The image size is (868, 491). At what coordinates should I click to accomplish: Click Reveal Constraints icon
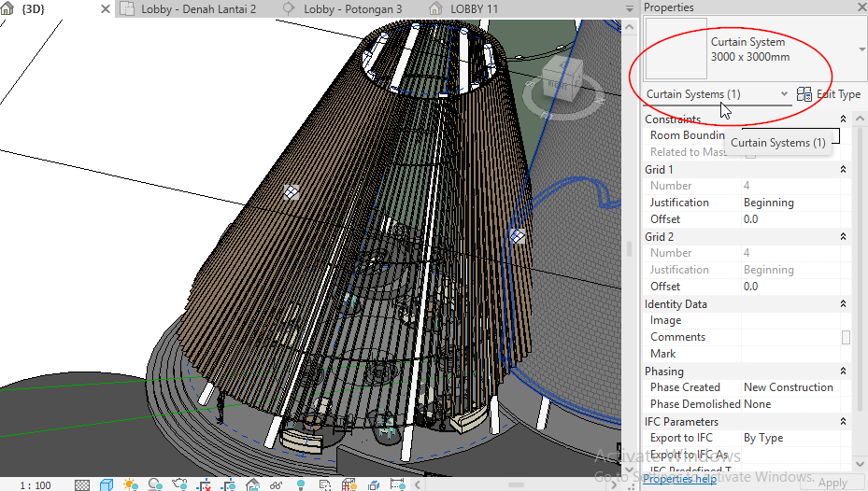point(397,484)
